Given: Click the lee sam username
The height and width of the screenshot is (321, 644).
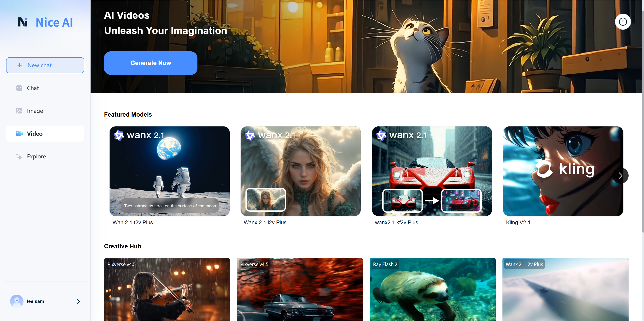Looking at the screenshot, I should (36, 301).
